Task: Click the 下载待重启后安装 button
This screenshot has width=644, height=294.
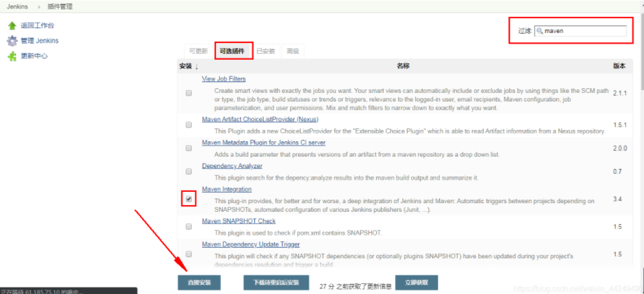Action: pyautogui.click(x=276, y=283)
